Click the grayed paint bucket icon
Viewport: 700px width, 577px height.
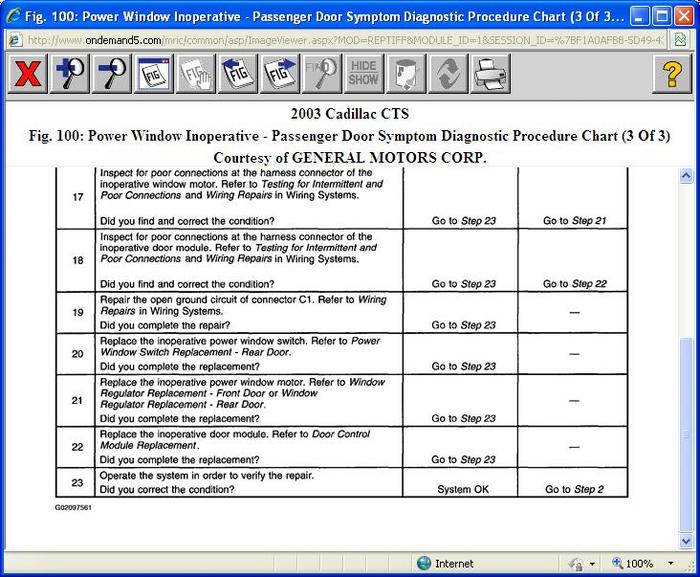pyautogui.click(x=405, y=73)
